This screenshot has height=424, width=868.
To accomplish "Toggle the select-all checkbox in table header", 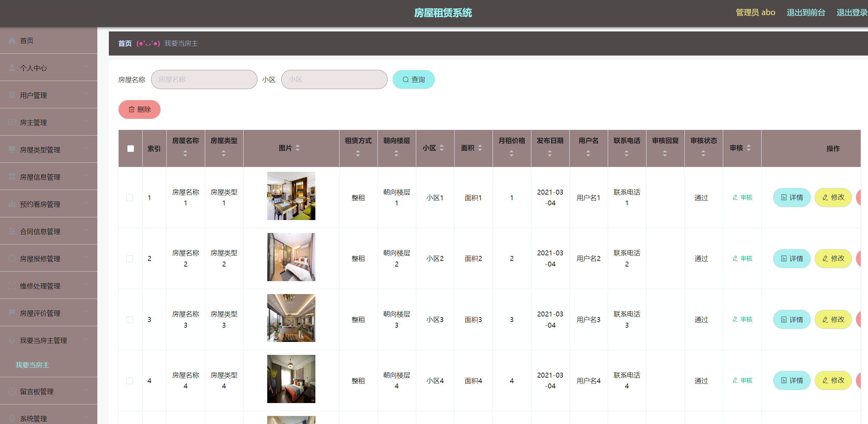I will (x=130, y=148).
